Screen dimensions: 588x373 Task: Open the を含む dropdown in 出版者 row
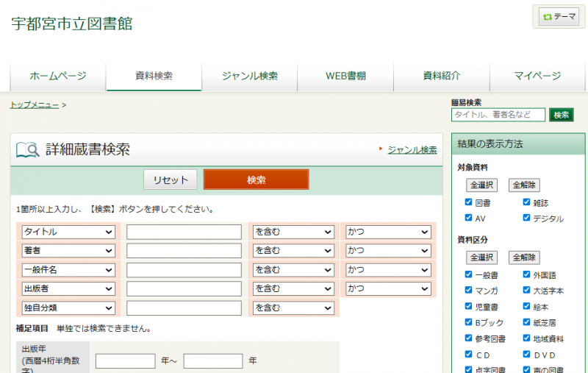point(293,289)
